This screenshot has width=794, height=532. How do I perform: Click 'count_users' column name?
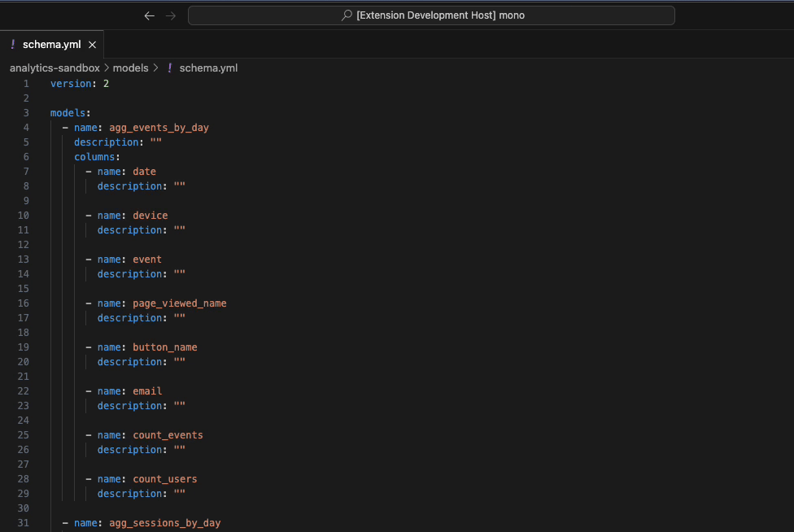[x=164, y=479]
